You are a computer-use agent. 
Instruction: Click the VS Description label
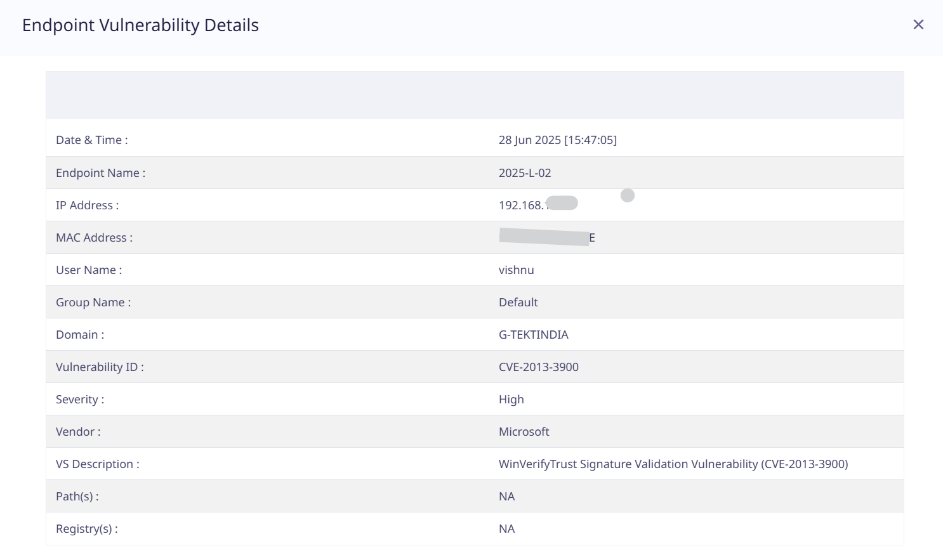pyautogui.click(x=98, y=464)
